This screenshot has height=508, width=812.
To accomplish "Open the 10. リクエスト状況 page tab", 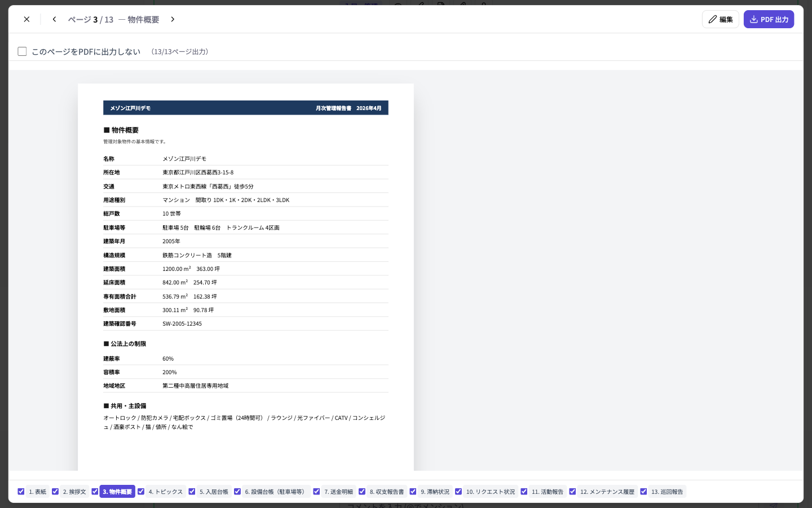I will coord(491,492).
